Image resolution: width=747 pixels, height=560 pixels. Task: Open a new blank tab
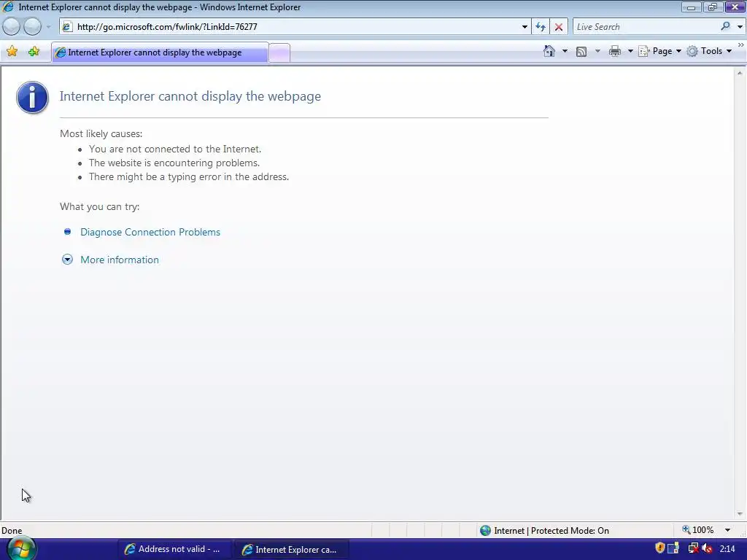tap(279, 52)
